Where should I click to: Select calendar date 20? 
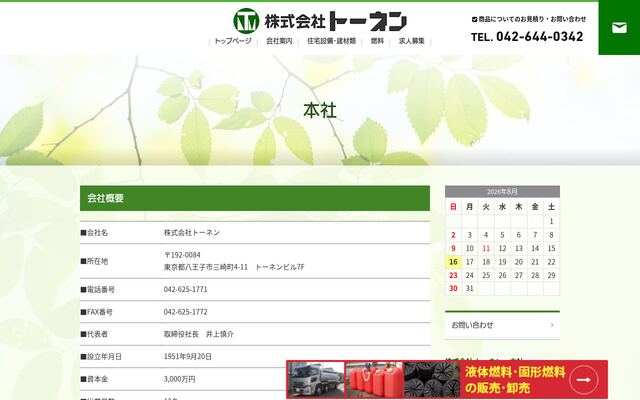(x=519, y=262)
